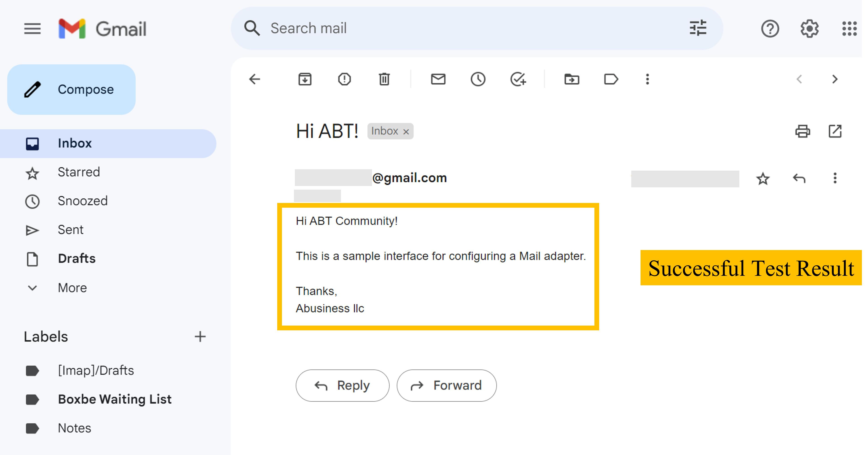The image size is (868, 455).
Task: Move the email to another folder
Action: pos(572,79)
